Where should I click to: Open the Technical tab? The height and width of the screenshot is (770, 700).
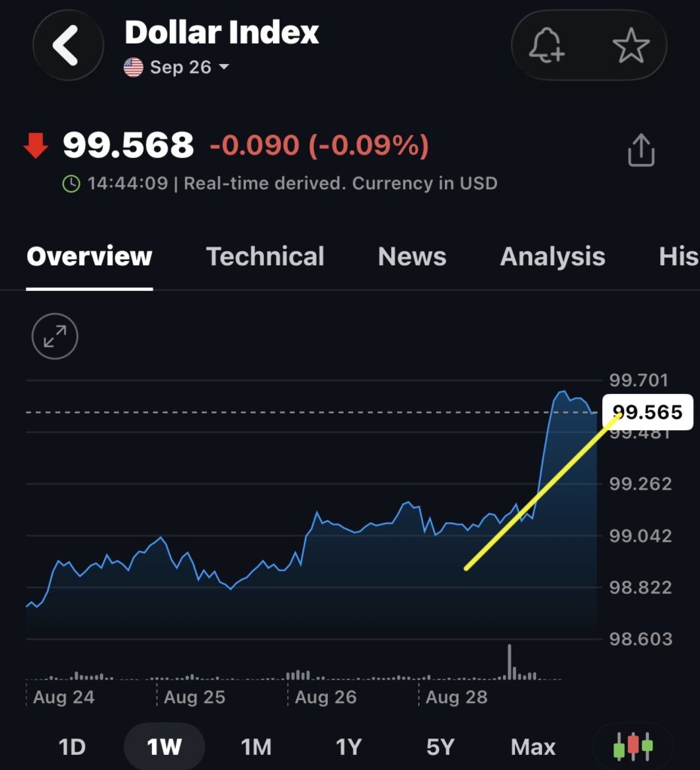265,256
